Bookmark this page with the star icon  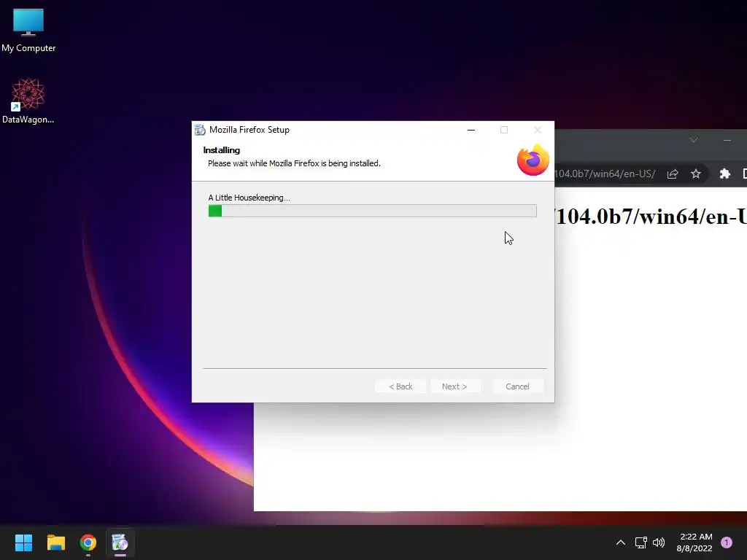[695, 174]
